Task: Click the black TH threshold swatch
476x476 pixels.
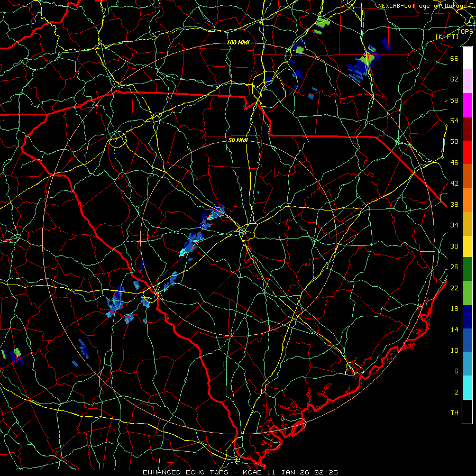Action: 467,411
